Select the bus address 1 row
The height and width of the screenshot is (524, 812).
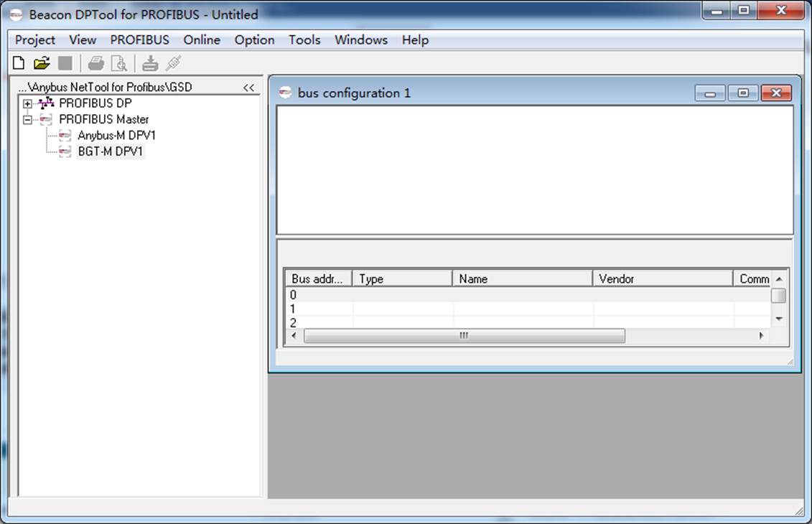click(528, 309)
